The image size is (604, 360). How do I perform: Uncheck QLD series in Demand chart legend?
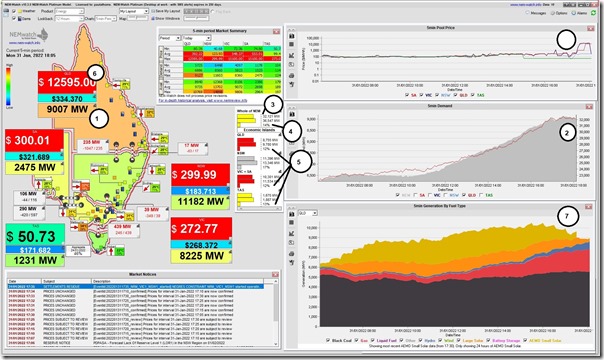tap(464, 195)
